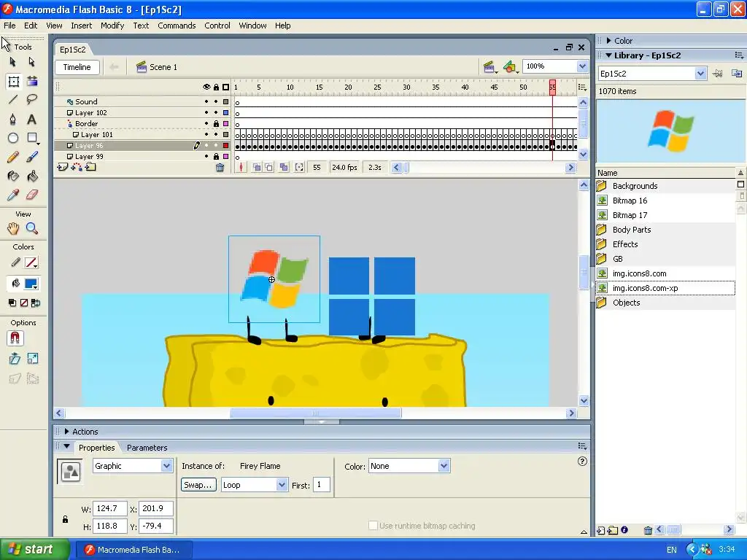
Task: Click the Delete Layer trash icon
Action: 220,167
